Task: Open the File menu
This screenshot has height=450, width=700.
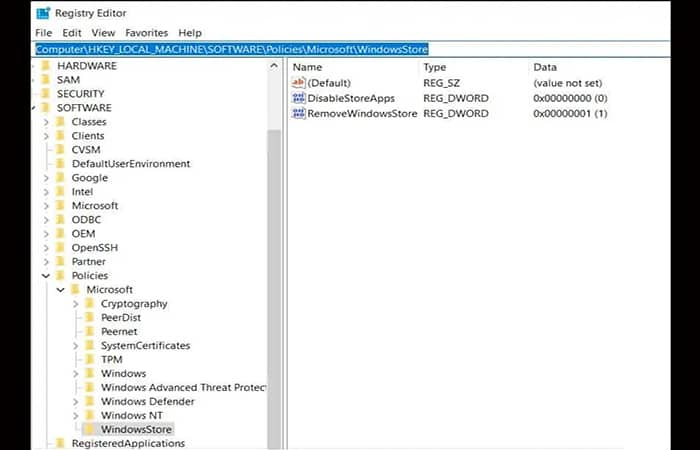Action: (44, 33)
